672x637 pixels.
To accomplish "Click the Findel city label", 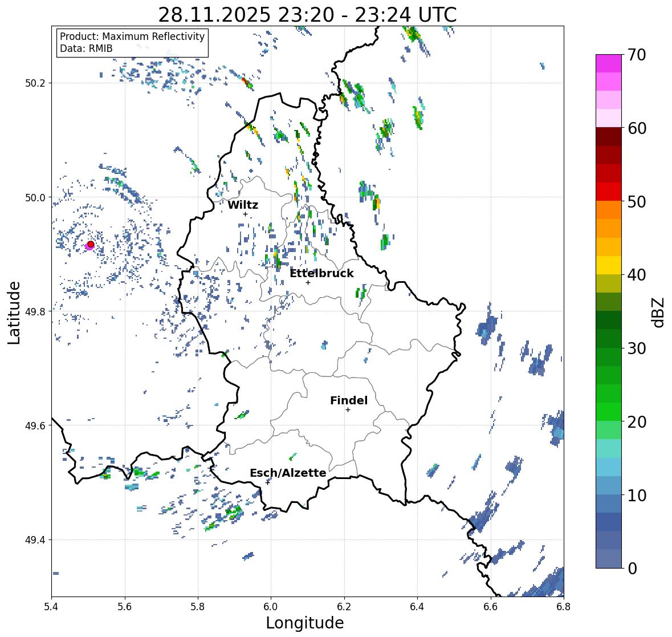I will [348, 400].
